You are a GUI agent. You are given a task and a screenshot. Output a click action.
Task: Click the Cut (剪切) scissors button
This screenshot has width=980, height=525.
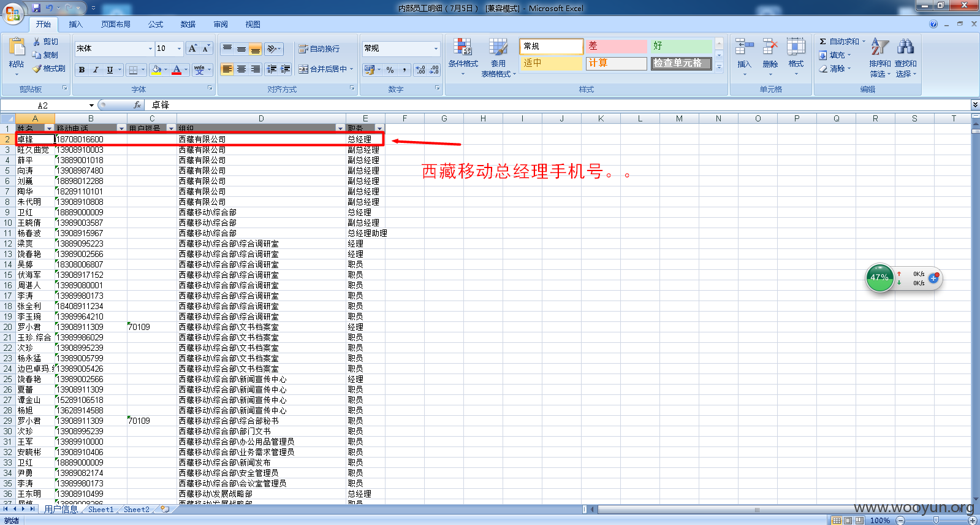pyautogui.click(x=45, y=42)
